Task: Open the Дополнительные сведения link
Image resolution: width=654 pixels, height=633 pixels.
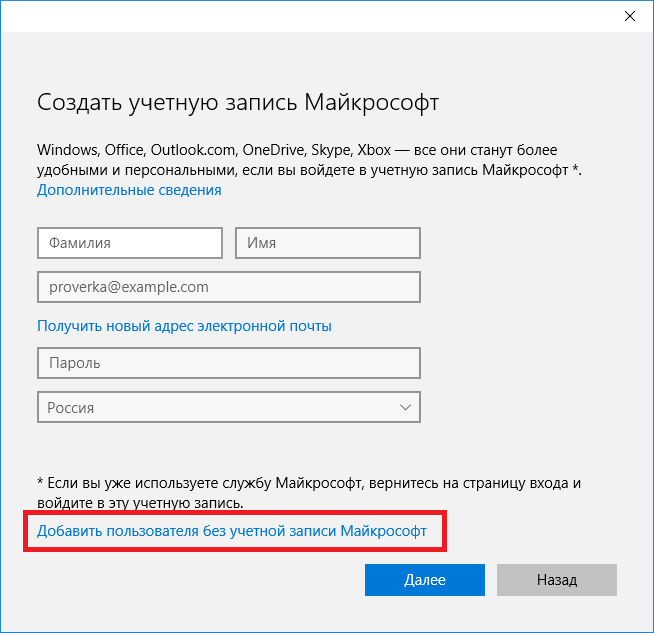Action: tap(129, 190)
